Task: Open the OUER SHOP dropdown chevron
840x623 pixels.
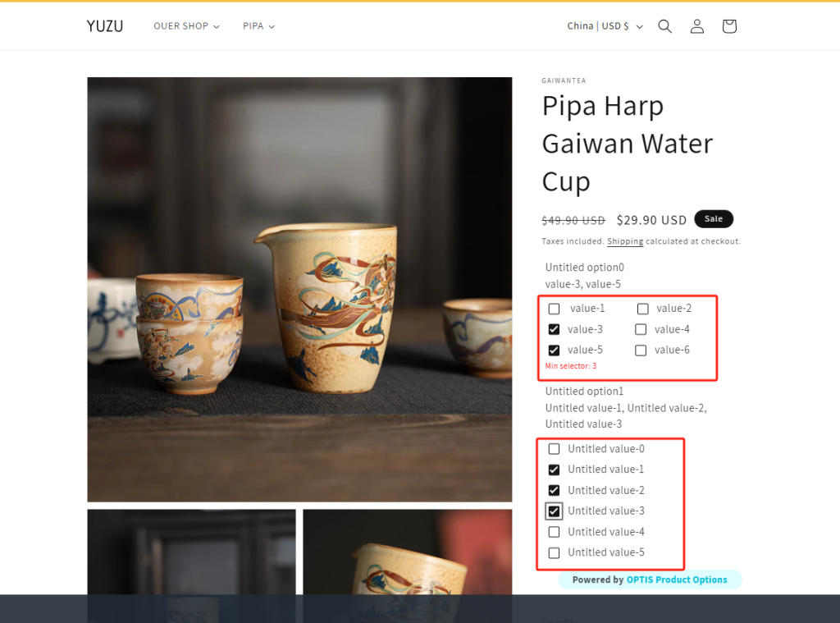Action: [216, 25]
